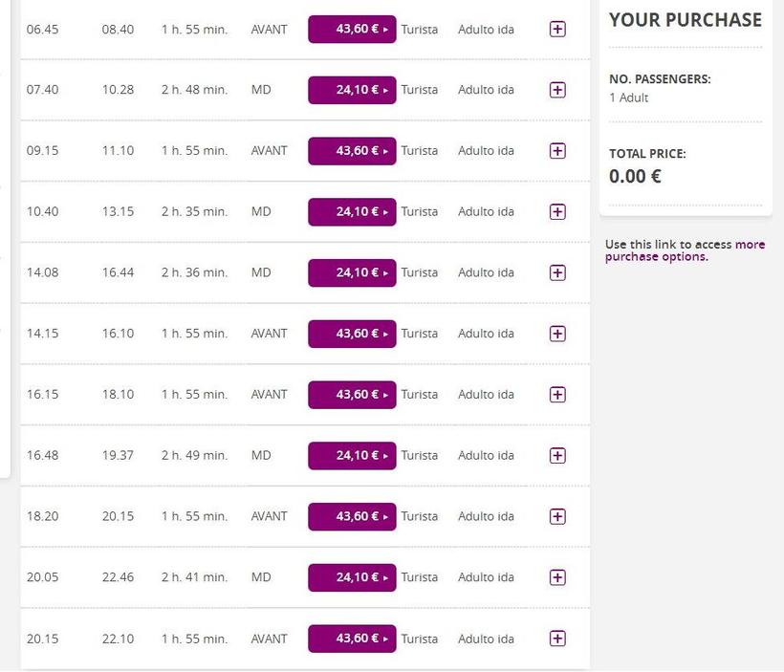Pick the 43,60 € fare at 14.15
The height and width of the screenshot is (672, 784).
[x=352, y=334]
